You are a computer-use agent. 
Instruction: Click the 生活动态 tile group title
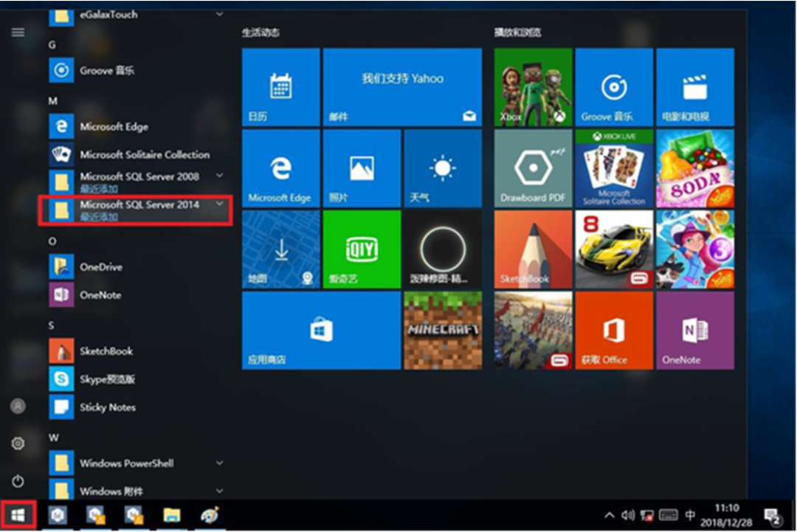click(x=261, y=32)
